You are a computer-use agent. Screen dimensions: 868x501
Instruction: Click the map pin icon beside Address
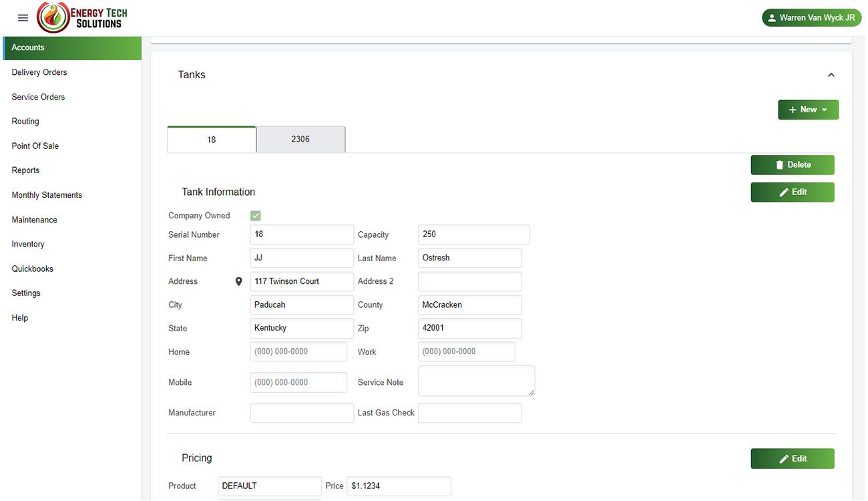tap(238, 282)
